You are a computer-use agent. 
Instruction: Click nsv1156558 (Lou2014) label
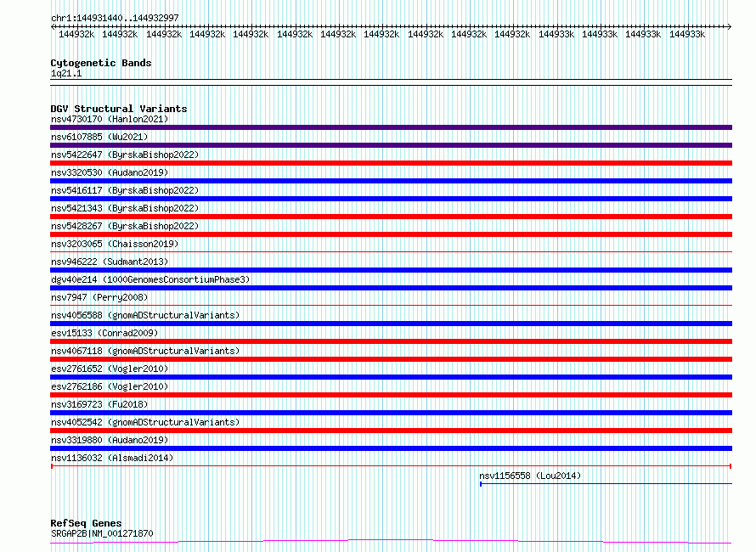coord(530,476)
